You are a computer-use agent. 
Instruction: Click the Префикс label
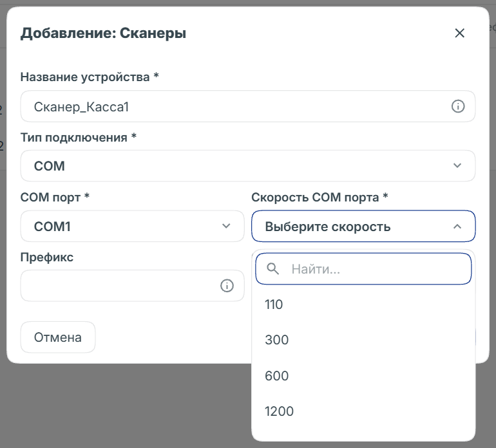47,257
